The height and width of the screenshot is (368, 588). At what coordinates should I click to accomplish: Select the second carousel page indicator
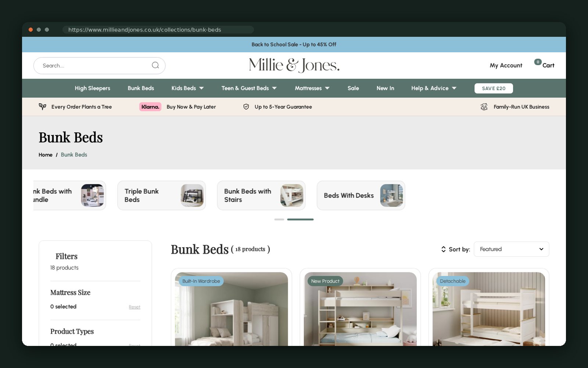pos(300,219)
